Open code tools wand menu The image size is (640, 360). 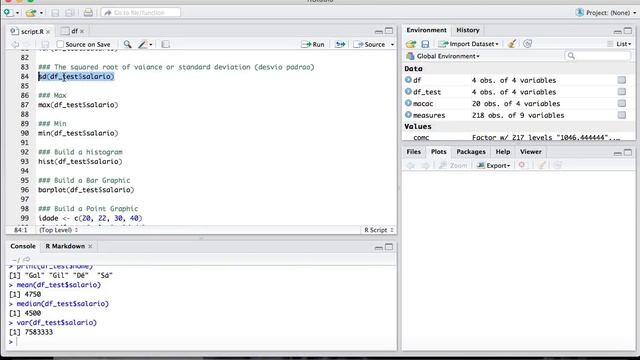click(x=145, y=44)
